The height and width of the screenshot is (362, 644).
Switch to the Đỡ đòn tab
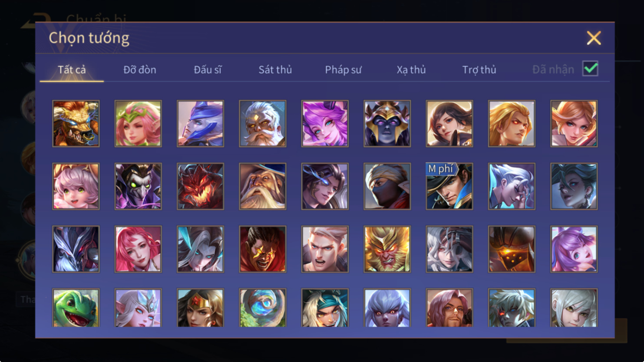pyautogui.click(x=140, y=69)
